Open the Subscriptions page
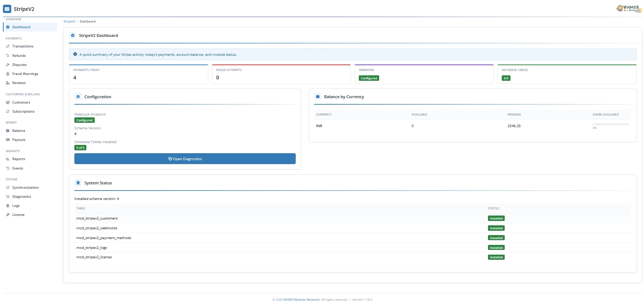This screenshot has height=305, width=644. [30, 112]
